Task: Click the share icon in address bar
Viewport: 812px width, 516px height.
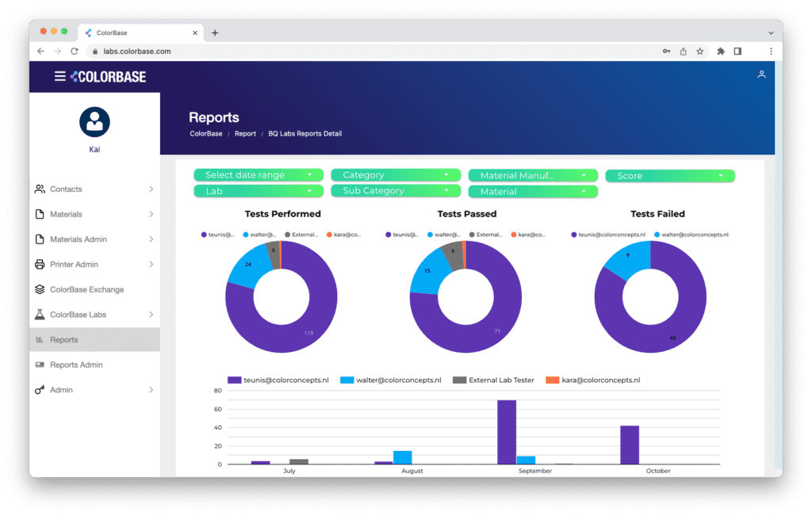Action: (x=683, y=52)
